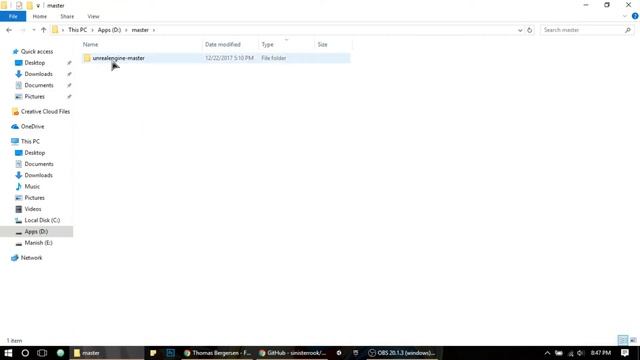This screenshot has width=640, height=360.
Task: Open the Action Center notifications icon
Action: click(x=625, y=353)
